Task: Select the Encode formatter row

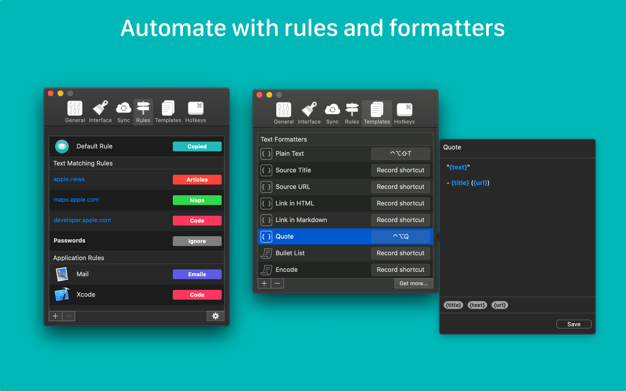Action: pos(345,270)
